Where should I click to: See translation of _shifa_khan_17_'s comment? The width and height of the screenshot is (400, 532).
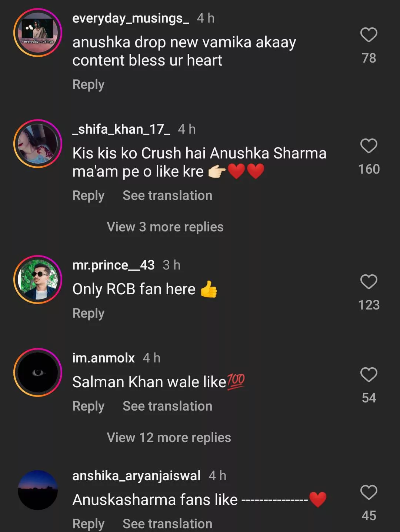pos(167,195)
